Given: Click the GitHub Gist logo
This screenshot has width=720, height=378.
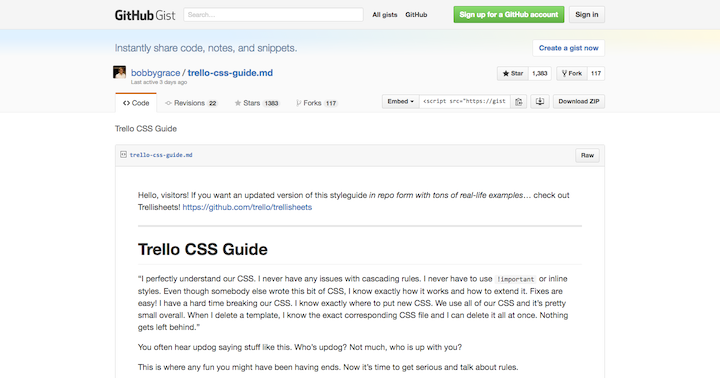Looking at the screenshot, I should pos(145,15).
